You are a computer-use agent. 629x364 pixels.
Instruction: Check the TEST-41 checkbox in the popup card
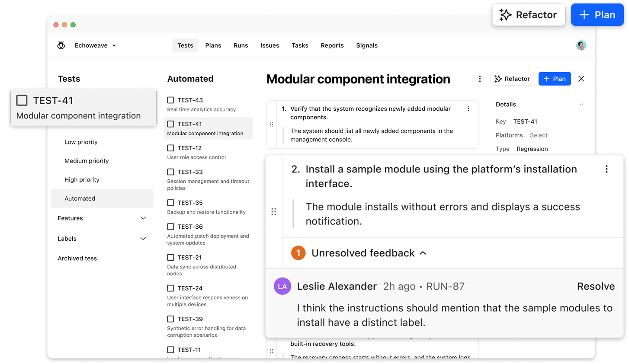pyautogui.click(x=21, y=100)
